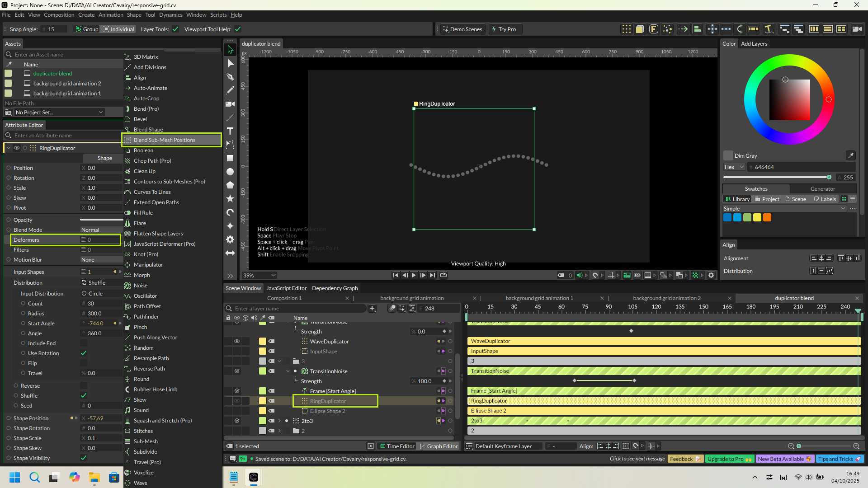Select the Polygon shape tool

[x=230, y=185]
